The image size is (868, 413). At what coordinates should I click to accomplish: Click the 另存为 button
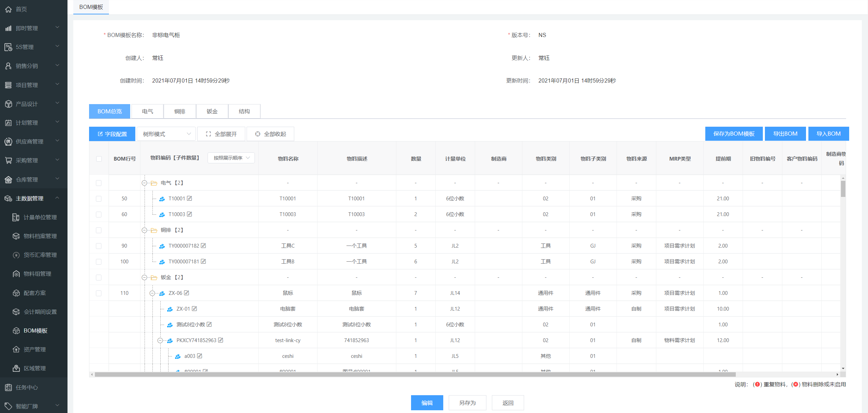pos(467,403)
